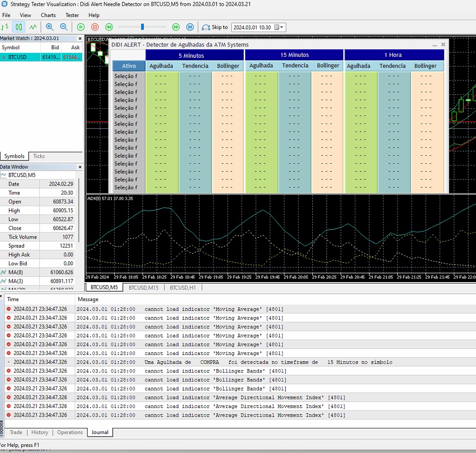This screenshot has height=453, width=476.
Task: Edit the Skip to date field 2024.03.01 10:30
Action: pyautogui.click(x=253, y=27)
